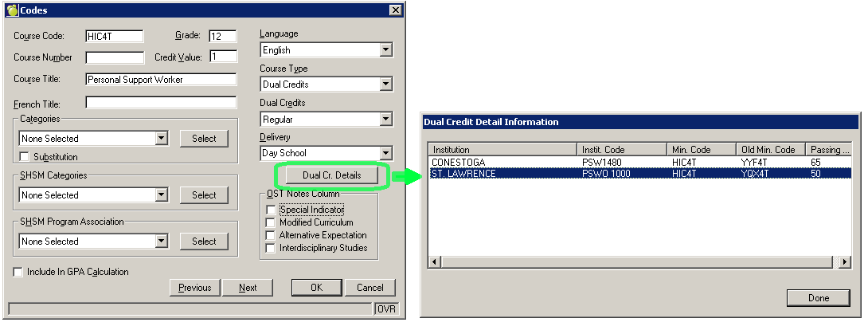This screenshot has height=326, width=868.
Task: Go to the Next course code
Action: (x=248, y=288)
